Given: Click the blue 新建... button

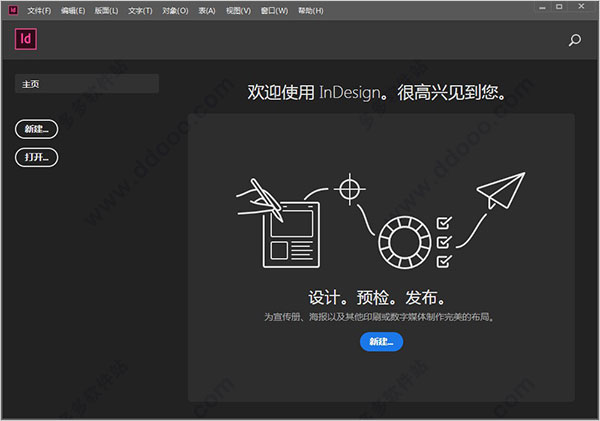Looking at the screenshot, I should [x=381, y=341].
